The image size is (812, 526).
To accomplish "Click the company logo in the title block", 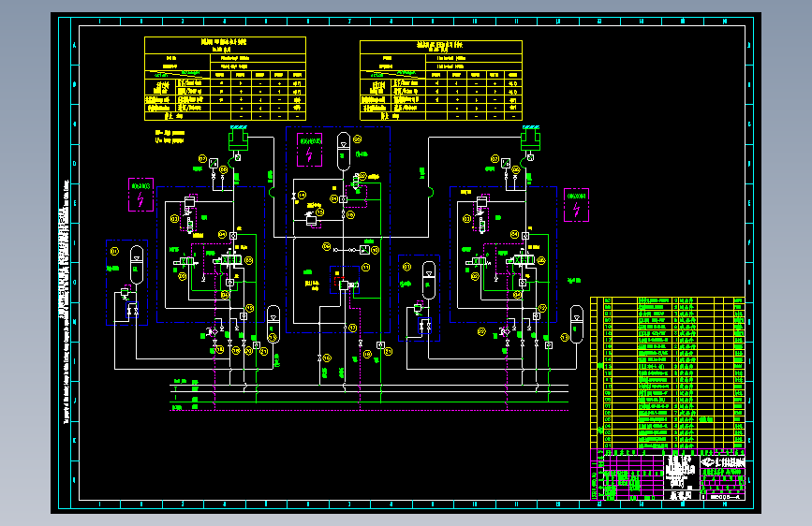I will coord(722,462).
